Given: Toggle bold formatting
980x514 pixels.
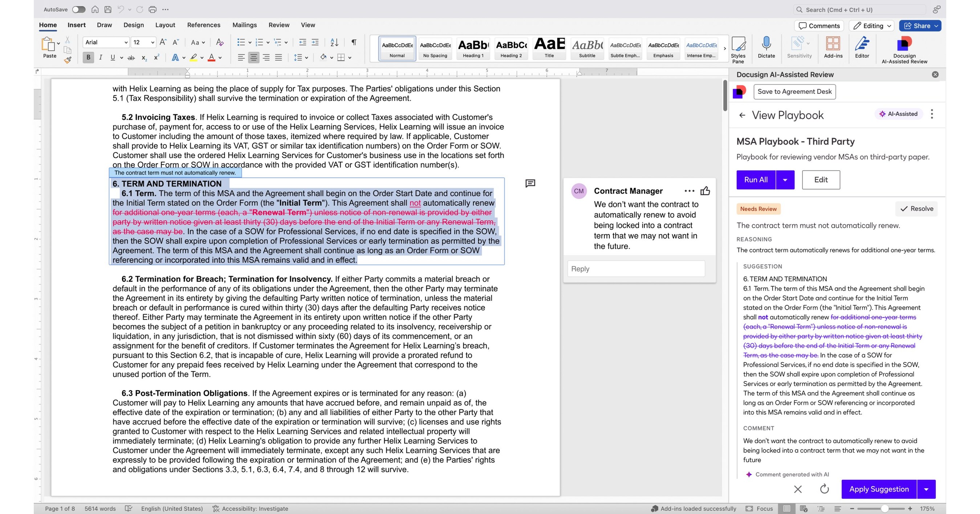Looking at the screenshot, I should (x=88, y=57).
